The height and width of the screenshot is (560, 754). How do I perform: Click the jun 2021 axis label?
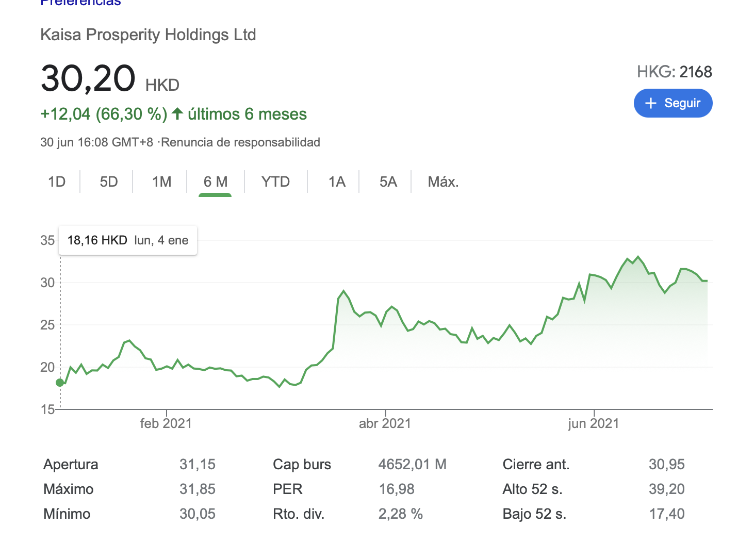click(x=594, y=424)
